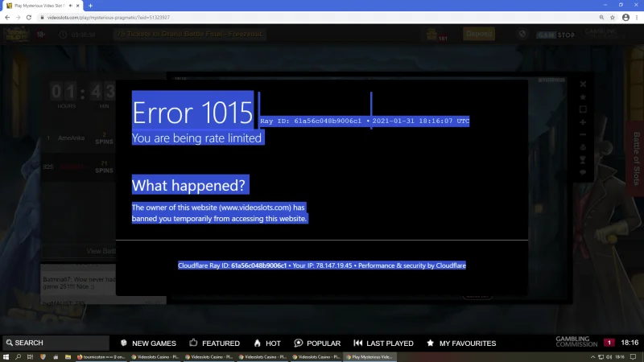Open the New Games category

[148, 343]
